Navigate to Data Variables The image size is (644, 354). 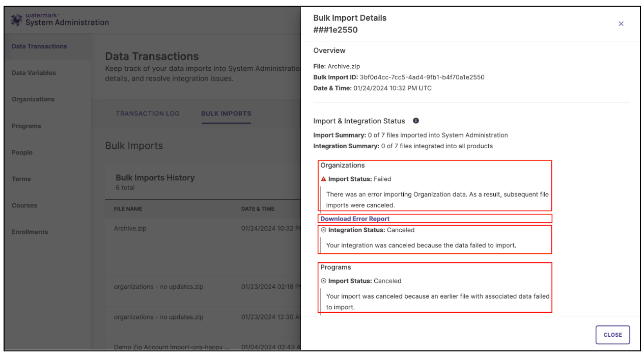pyautogui.click(x=33, y=73)
